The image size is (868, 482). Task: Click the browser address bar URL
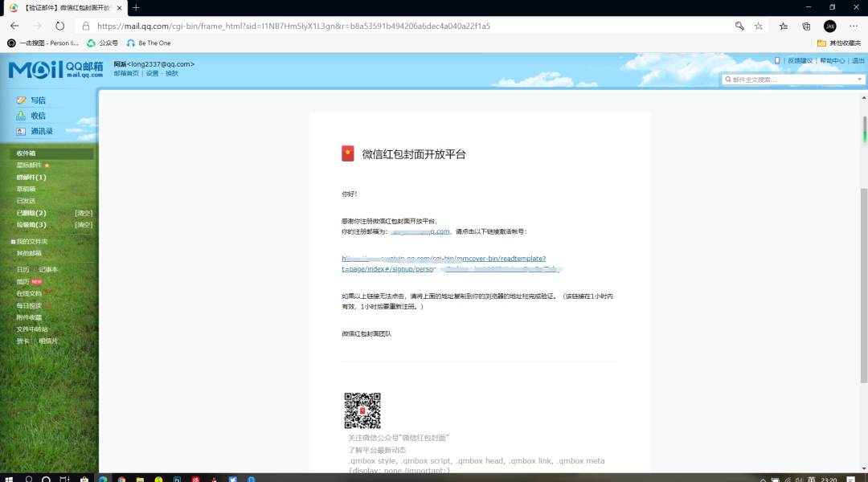[x=293, y=26]
